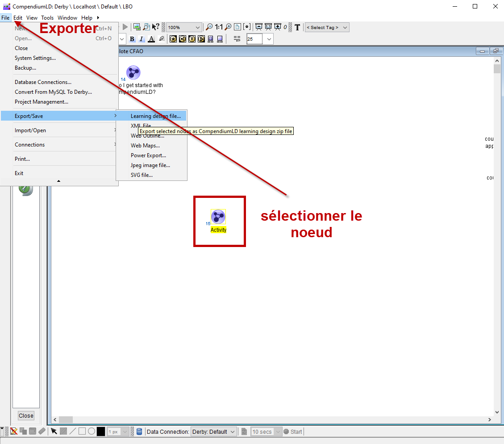Reset zoom with the 1:1 icon
The height and width of the screenshot is (444, 504).
(x=219, y=27)
